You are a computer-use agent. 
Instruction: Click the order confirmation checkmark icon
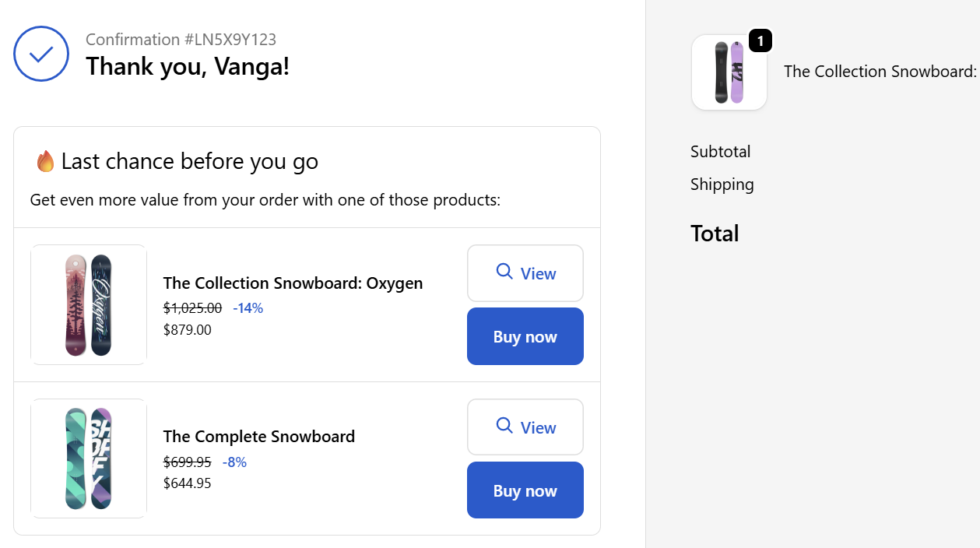41,54
